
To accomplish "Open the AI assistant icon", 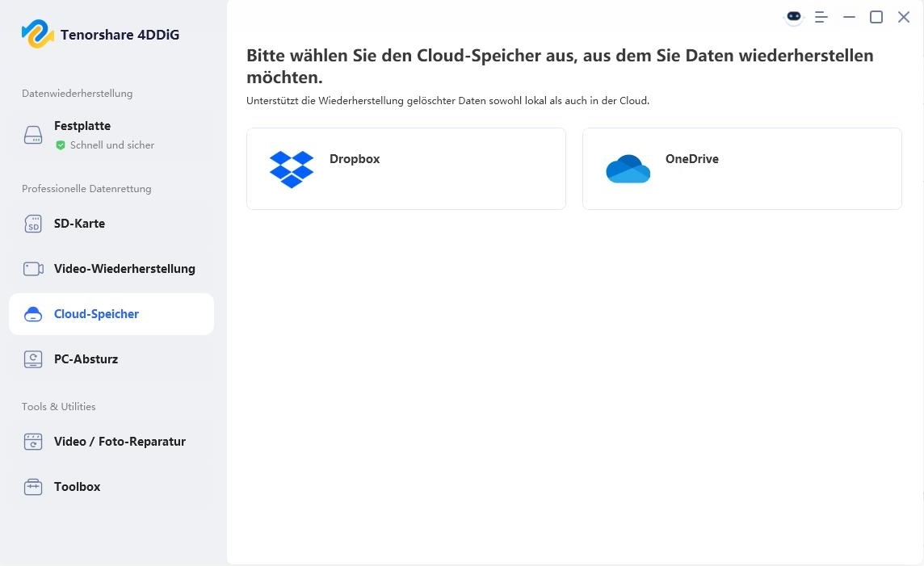I will click(x=793, y=16).
